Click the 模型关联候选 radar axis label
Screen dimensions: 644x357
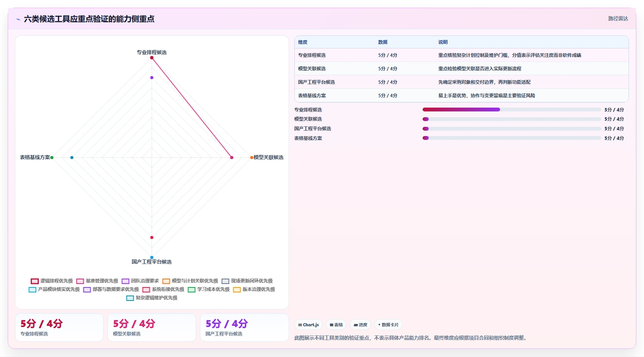pyautogui.click(x=268, y=158)
